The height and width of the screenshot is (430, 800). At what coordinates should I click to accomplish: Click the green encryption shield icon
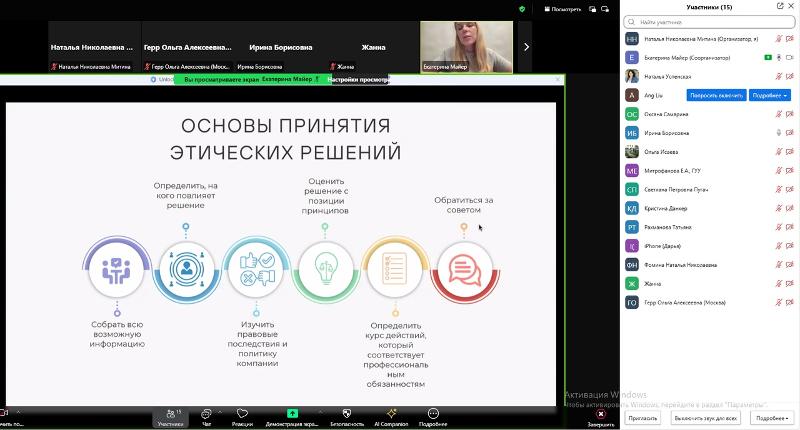[x=522, y=8]
